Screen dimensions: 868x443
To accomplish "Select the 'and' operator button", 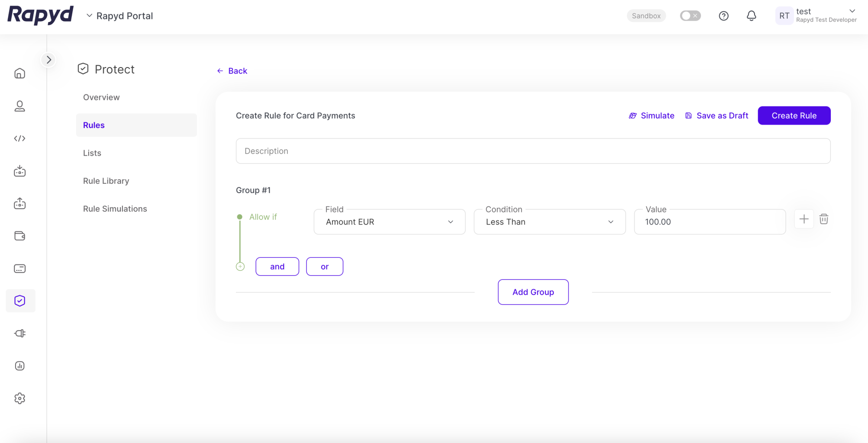I will pyautogui.click(x=277, y=266).
